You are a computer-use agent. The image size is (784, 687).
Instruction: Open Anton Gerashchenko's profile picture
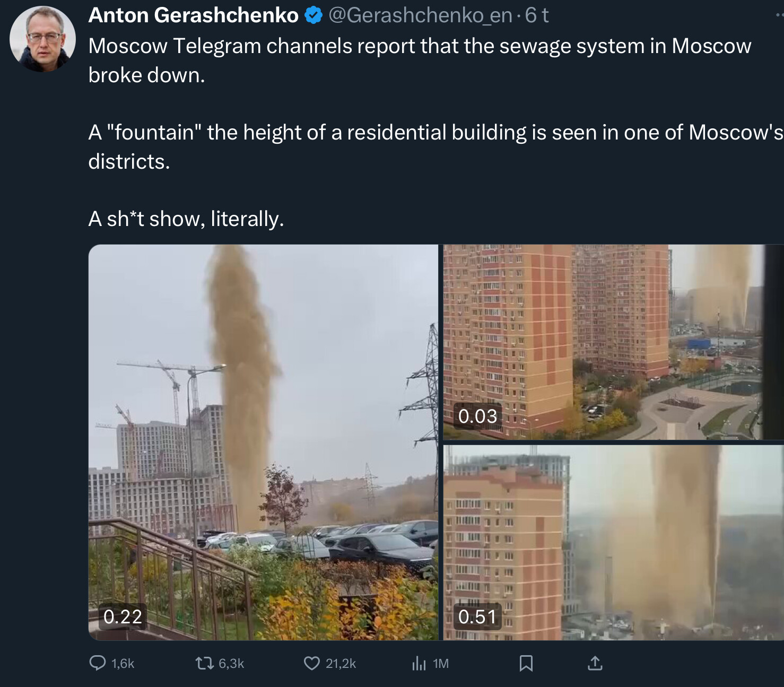[42, 39]
